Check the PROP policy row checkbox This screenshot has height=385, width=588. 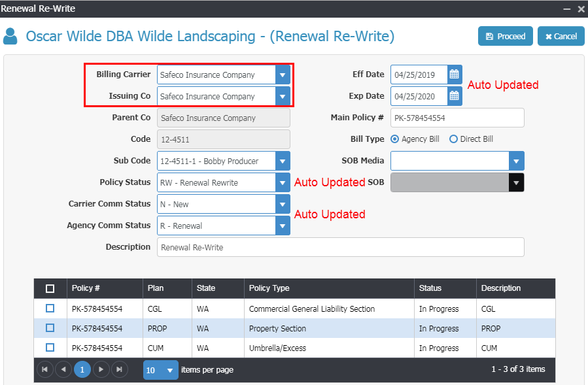50,328
